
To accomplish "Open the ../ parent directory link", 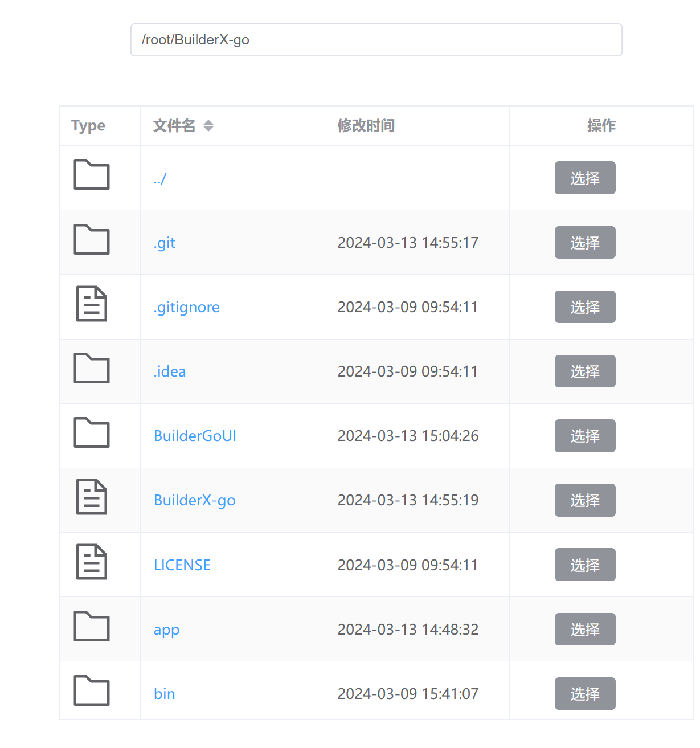I will pos(160,179).
